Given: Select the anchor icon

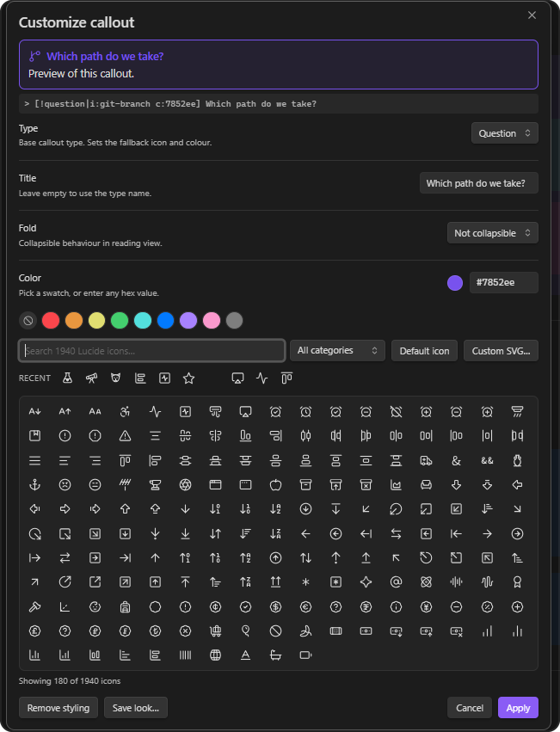Looking at the screenshot, I should click(x=35, y=485).
